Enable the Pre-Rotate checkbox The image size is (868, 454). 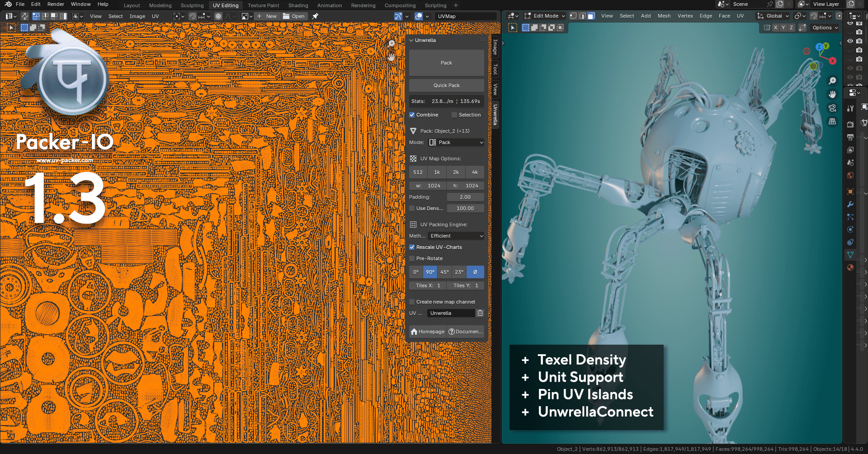(412, 258)
